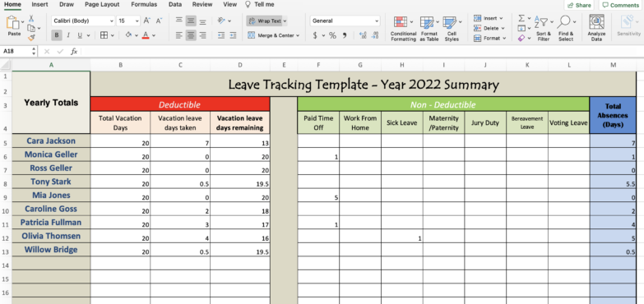Toggle Italic formatting
Image resolution: width=644 pixels, height=304 pixels.
point(67,35)
